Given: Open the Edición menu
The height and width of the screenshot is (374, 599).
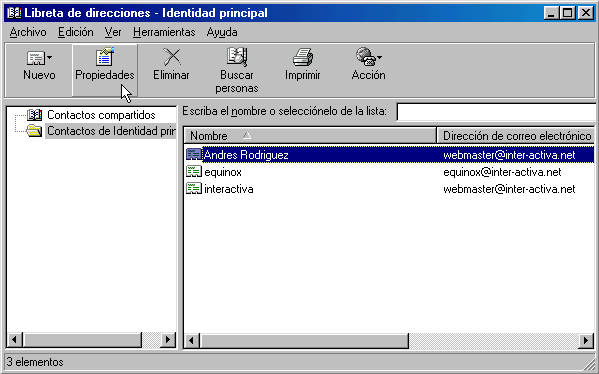Looking at the screenshot, I should pyautogui.click(x=76, y=32).
